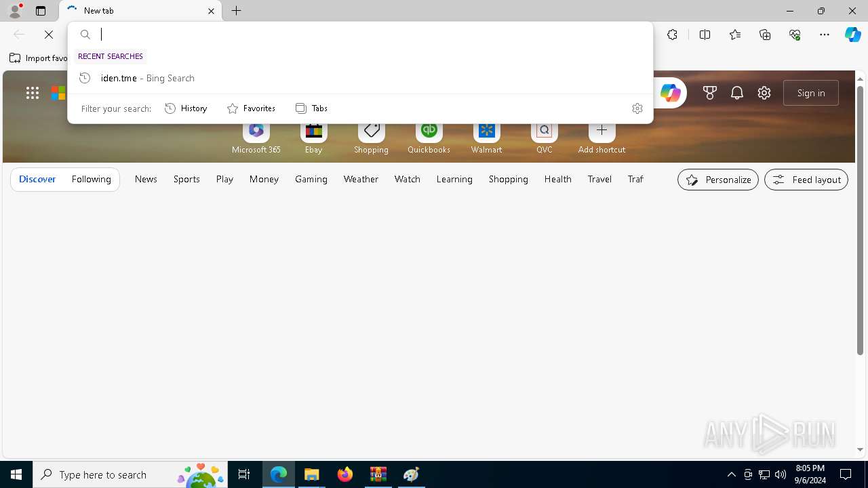Open Settings and more ellipsis menu
Image resolution: width=868 pixels, height=488 pixels.
pos(825,35)
